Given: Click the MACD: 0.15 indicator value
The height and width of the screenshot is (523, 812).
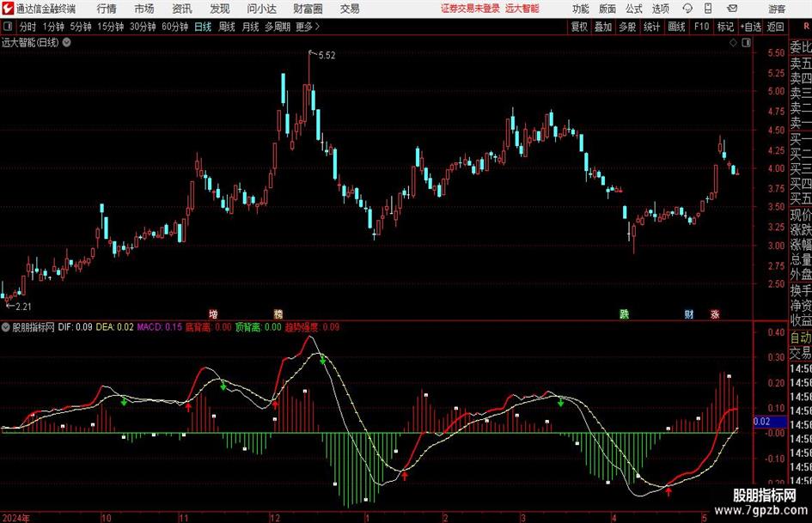Looking at the screenshot, I should tap(160, 327).
